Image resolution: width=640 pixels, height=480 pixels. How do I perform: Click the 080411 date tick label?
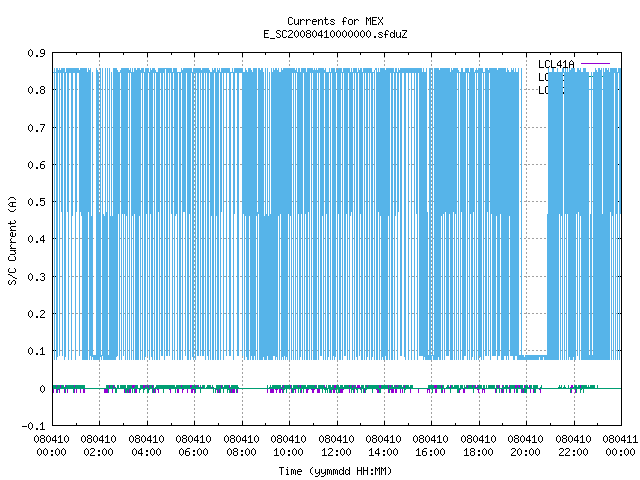620,439
